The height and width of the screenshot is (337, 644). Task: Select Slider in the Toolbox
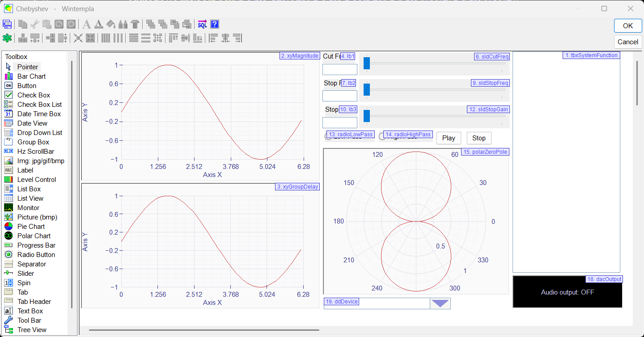25,274
